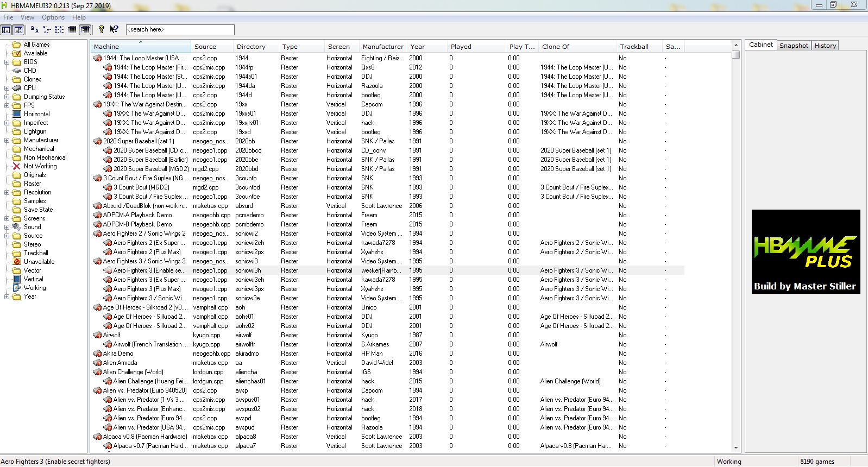Expand the Screens folder node

(x=7, y=218)
